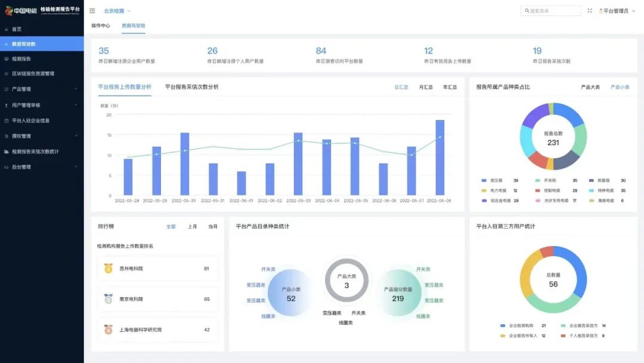Click the fullscreen toggle icon in header

click(x=590, y=11)
